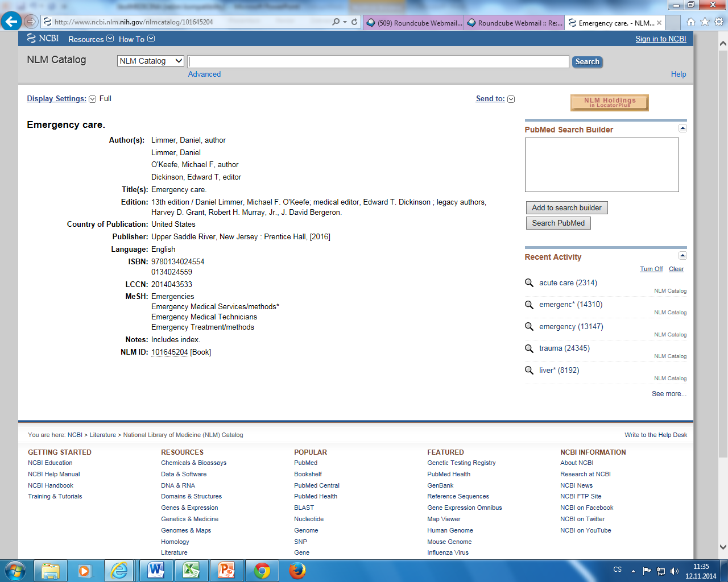The image size is (728, 582).
Task: Open Excel from the taskbar
Action: tap(191, 571)
